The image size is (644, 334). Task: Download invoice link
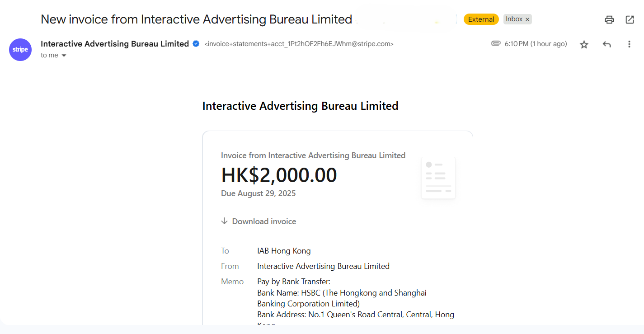click(x=259, y=221)
